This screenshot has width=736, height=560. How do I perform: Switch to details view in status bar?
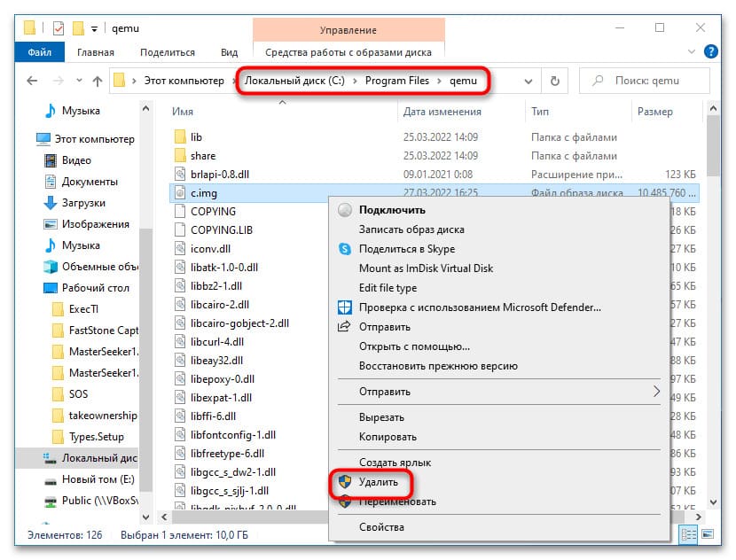point(687,534)
